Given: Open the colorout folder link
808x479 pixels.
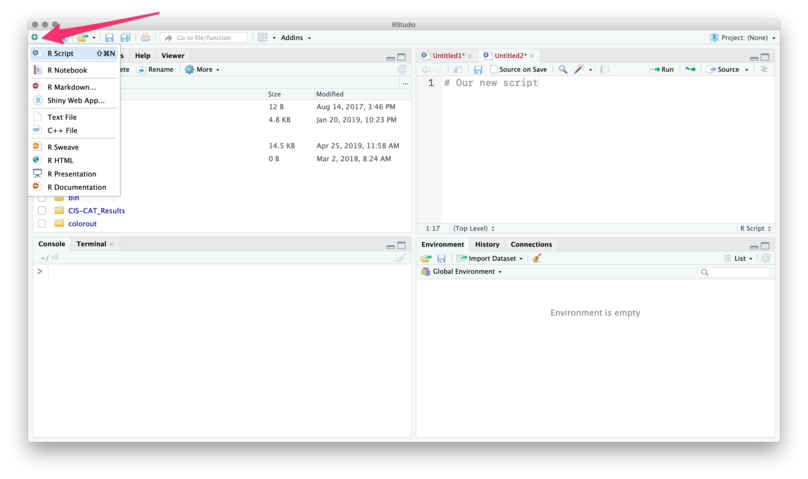Looking at the screenshot, I should click(x=82, y=224).
